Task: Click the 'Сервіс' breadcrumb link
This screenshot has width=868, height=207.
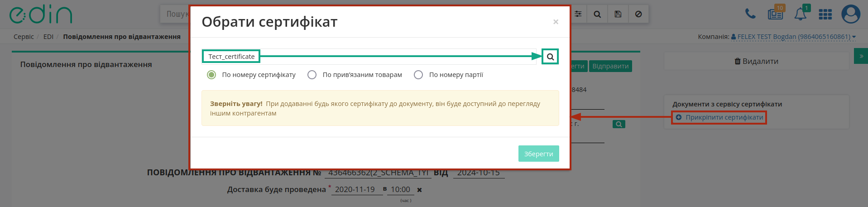Action: (24, 37)
